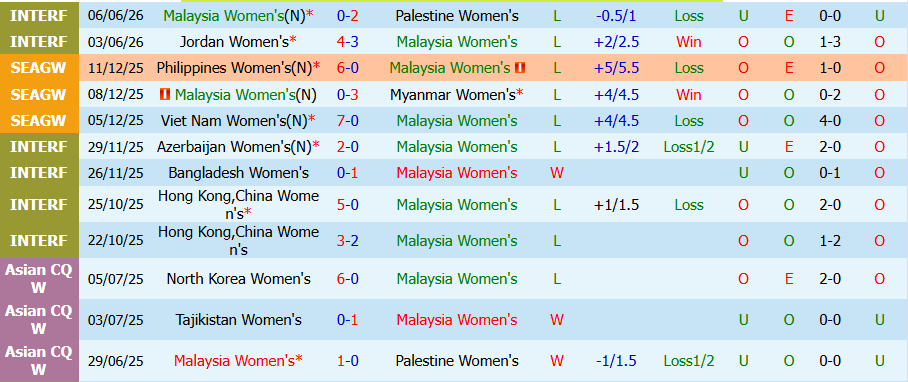Select the 6-0 score versus North Korea
The width and height of the screenshot is (908, 382).
[347, 279]
